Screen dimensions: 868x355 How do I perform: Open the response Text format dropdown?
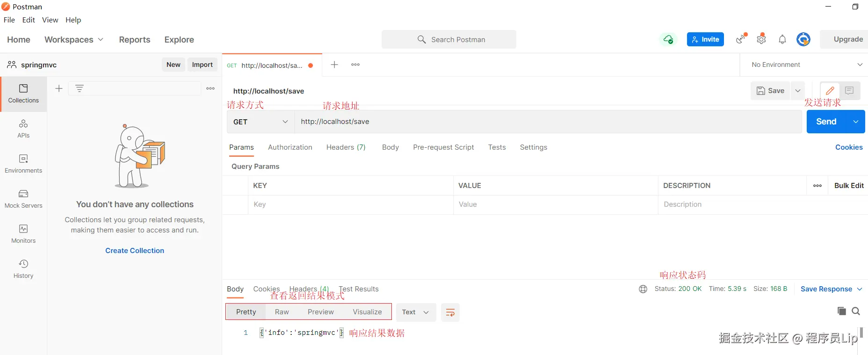pos(416,312)
